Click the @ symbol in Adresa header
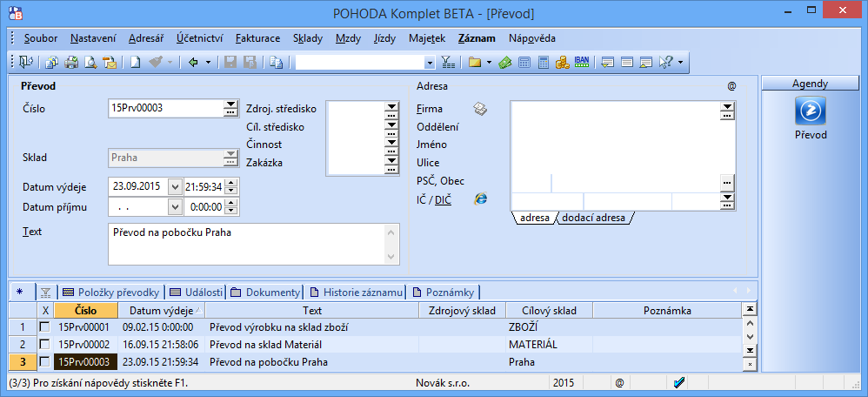The height and width of the screenshot is (397, 868). coord(731,86)
